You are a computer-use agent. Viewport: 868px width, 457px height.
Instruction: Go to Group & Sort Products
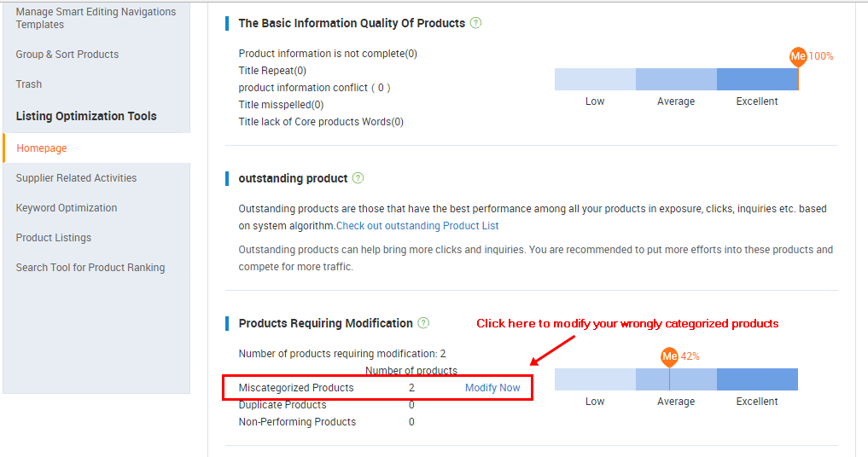point(67,55)
